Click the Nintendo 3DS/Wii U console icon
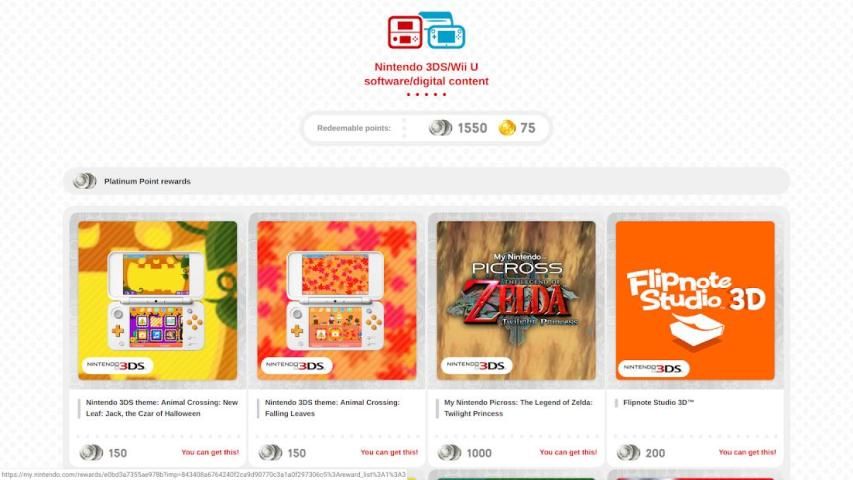The height and width of the screenshot is (480, 853). coord(426,30)
